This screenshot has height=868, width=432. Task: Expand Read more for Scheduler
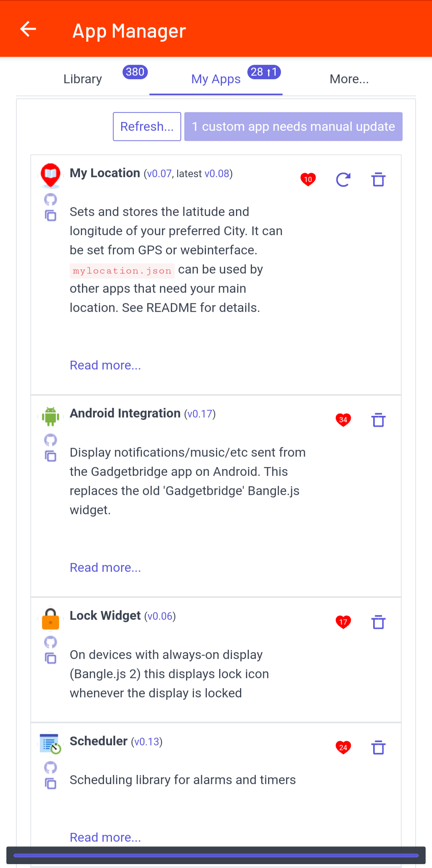[x=105, y=838]
